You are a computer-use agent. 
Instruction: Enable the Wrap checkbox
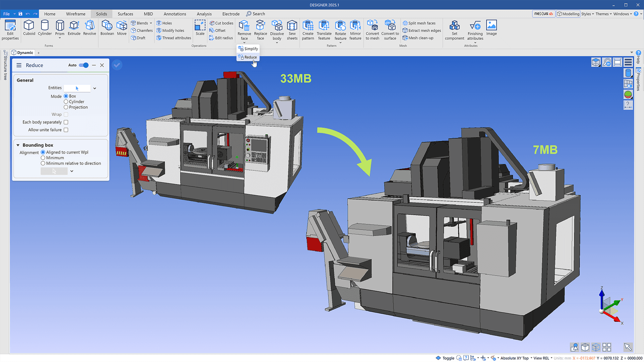(66, 114)
